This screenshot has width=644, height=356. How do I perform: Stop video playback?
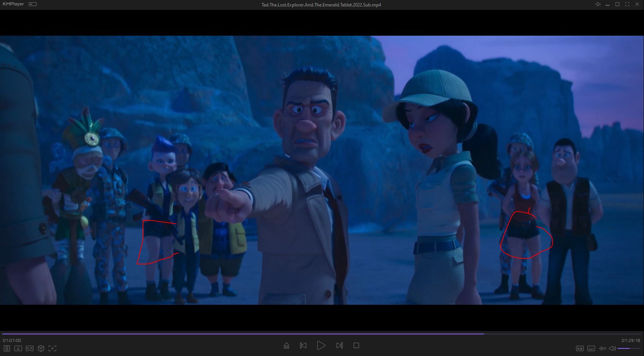(x=356, y=345)
